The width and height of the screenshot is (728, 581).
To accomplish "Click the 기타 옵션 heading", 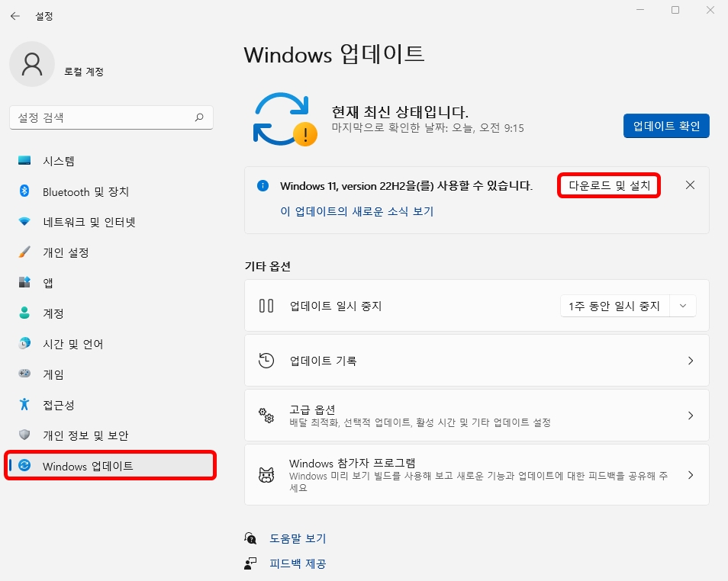I will pos(267,266).
